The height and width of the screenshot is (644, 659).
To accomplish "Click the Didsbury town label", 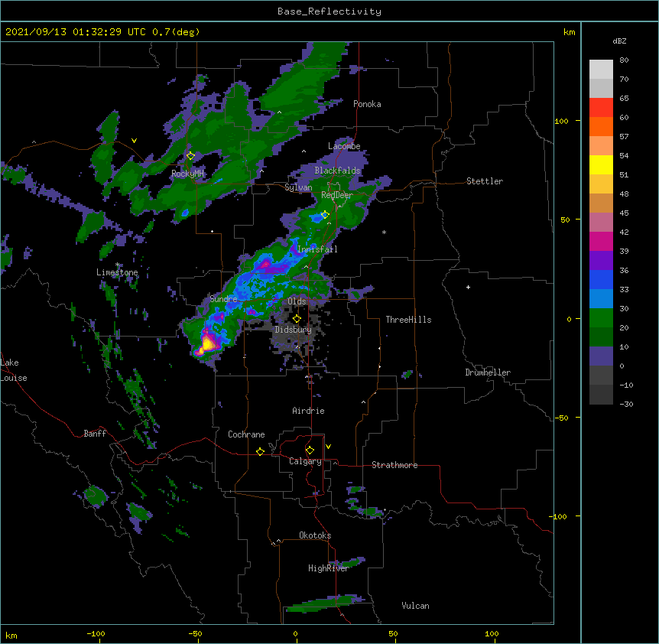I will (x=294, y=330).
